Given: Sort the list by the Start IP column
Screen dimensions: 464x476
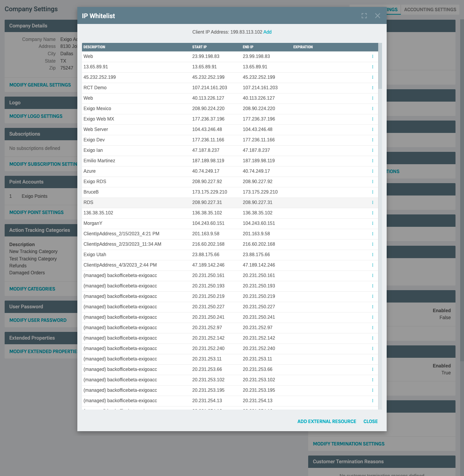Looking at the screenshot, I should [200, 47].
